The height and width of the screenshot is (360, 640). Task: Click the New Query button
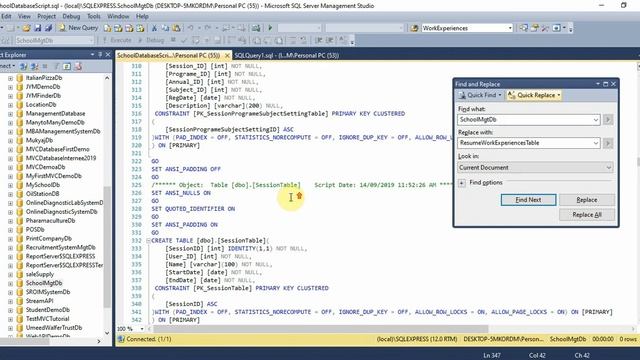(x=79, y=28)
